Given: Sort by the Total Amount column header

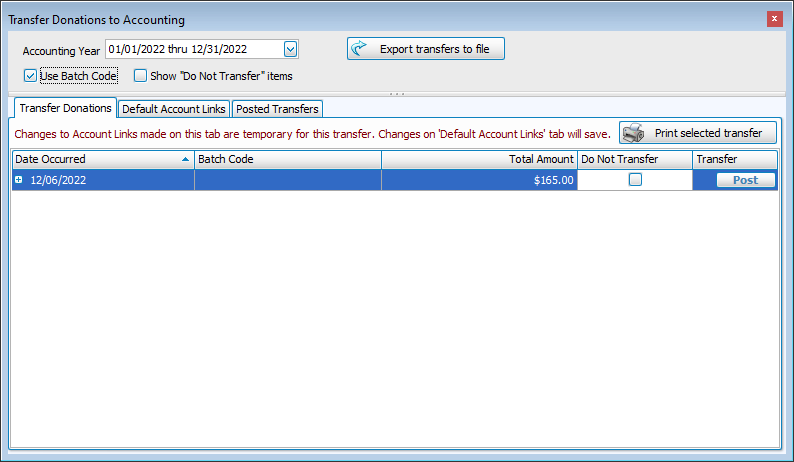Looking at the screenshot, I should pos(479,159).
